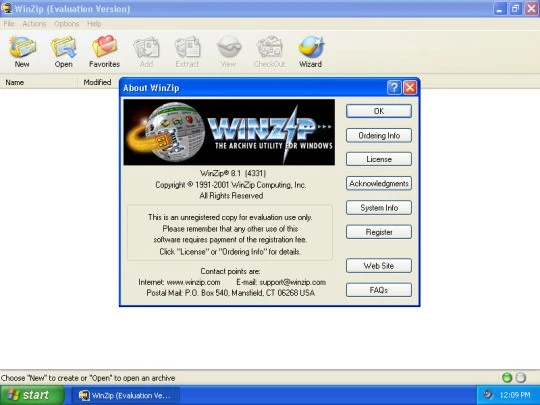540x405 pixels.
Task: Click the status bar hint text
Action: [88, 378]
